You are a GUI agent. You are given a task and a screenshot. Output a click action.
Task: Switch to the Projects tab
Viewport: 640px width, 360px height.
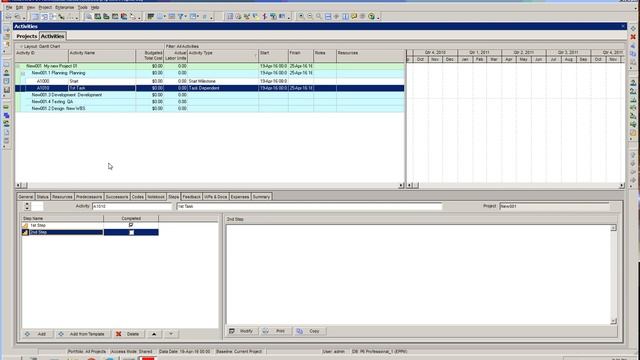pos(27,36)
